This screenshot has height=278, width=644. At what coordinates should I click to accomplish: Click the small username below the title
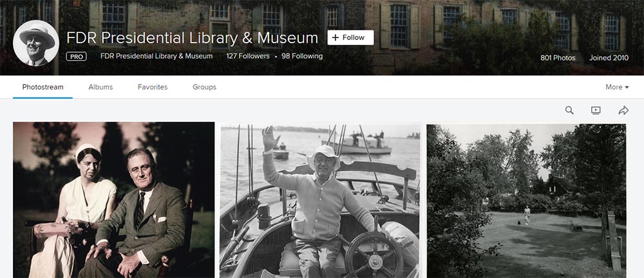click(x=156, y=56)
